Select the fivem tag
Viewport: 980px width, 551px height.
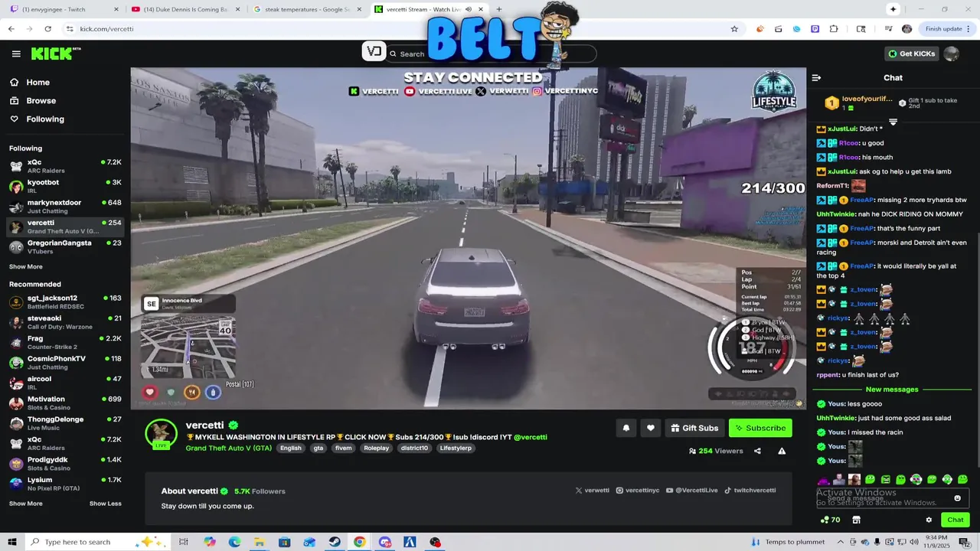click(343, 448)
